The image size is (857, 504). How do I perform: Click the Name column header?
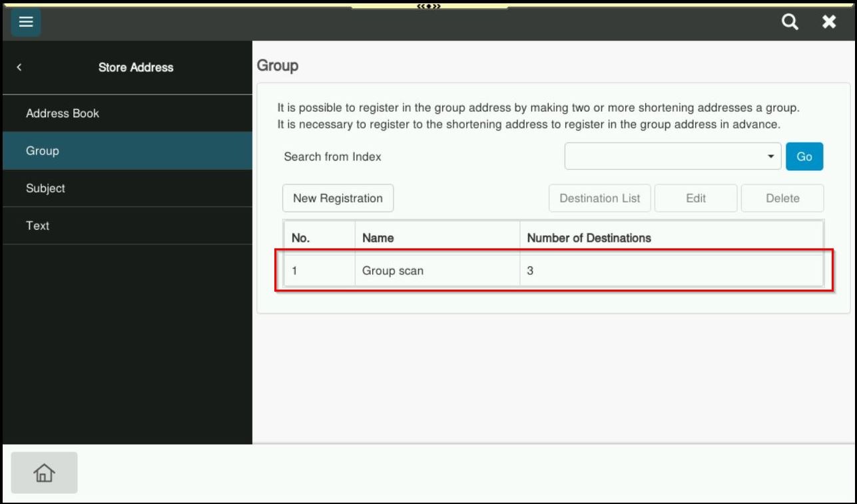pyautogui.click(x=378, y=238)
